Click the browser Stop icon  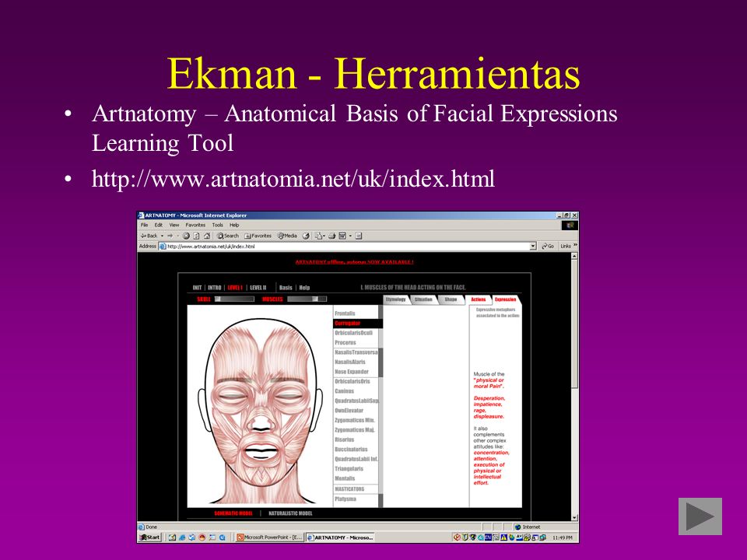pyautogui.click(x=186, y=236)
